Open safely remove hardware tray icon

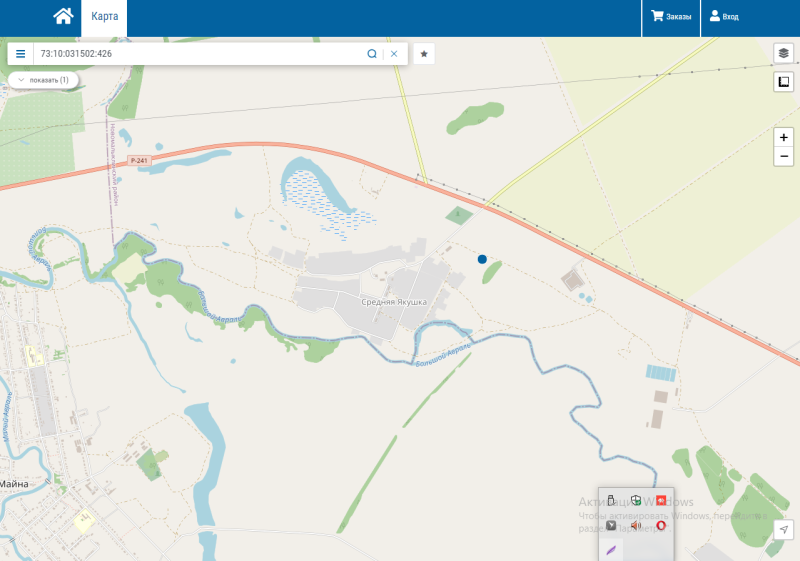click(611, 500)
